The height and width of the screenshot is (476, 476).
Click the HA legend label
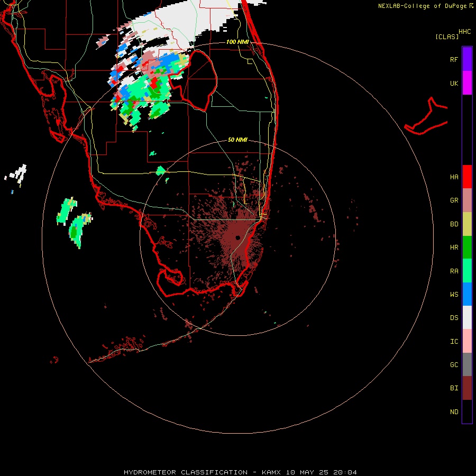coord(454,177)
